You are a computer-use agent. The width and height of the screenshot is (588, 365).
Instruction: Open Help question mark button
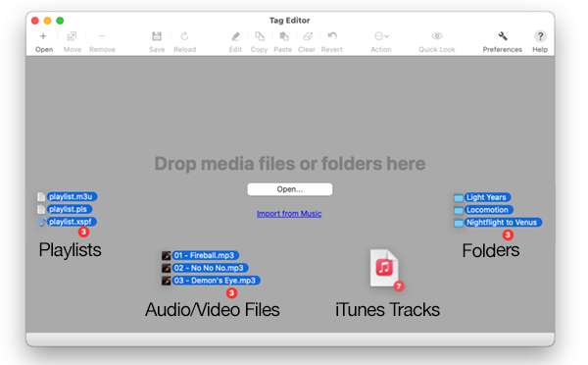pyautogui.click(x=540, y=36)
